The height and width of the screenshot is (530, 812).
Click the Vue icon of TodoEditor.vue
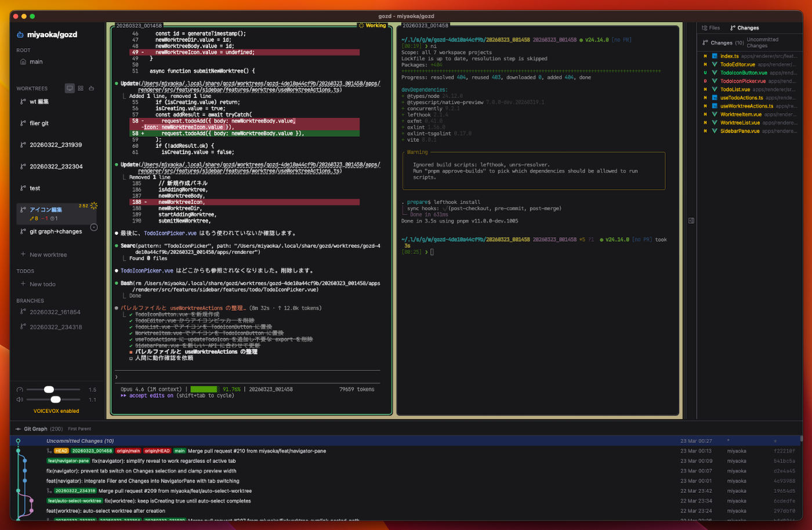tap(715, 64)
